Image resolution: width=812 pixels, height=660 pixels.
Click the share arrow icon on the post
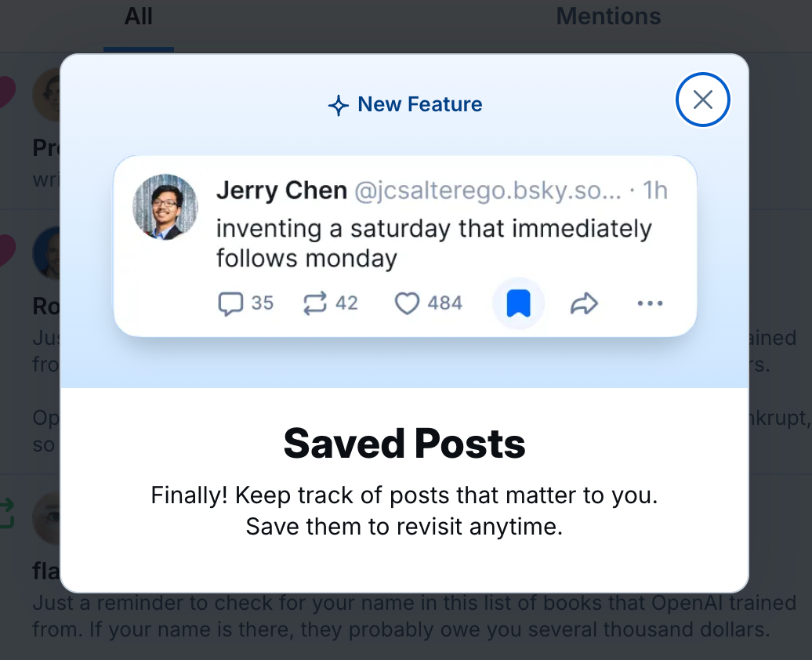(584, 303)
